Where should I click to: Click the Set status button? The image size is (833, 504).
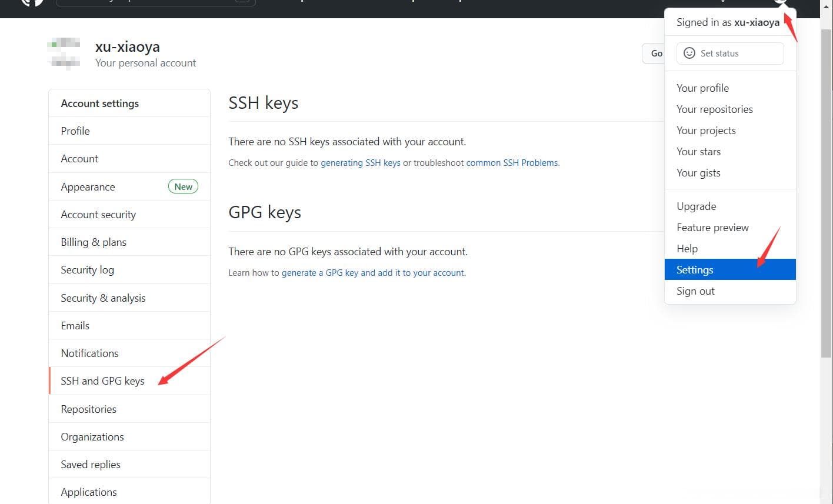pyautogui.click(x=730, y=53)
